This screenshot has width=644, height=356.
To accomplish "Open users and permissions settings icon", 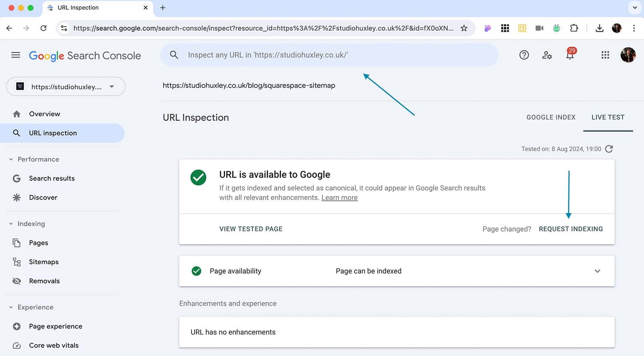I will tap(547, 55).
